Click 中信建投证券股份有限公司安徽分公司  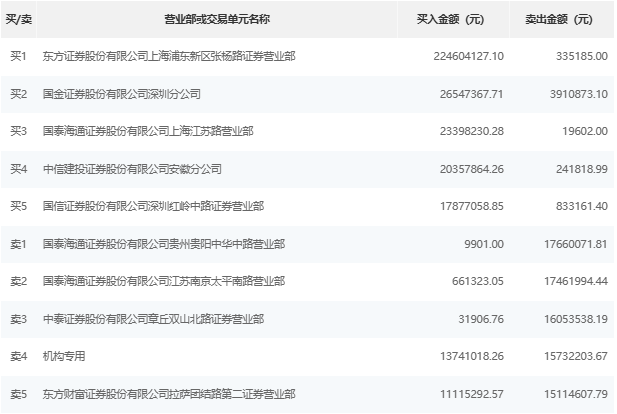pyautogui.click(x=132, y=169)
